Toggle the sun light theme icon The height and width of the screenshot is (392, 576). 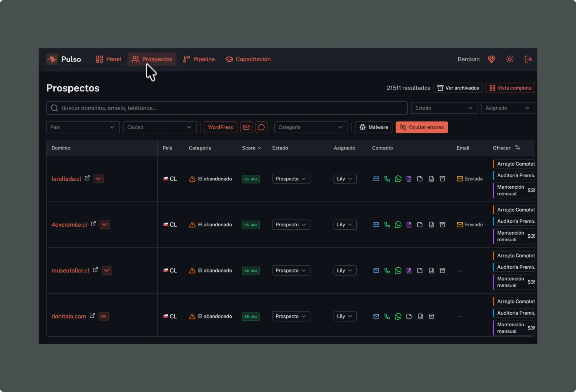click(510, 59)
